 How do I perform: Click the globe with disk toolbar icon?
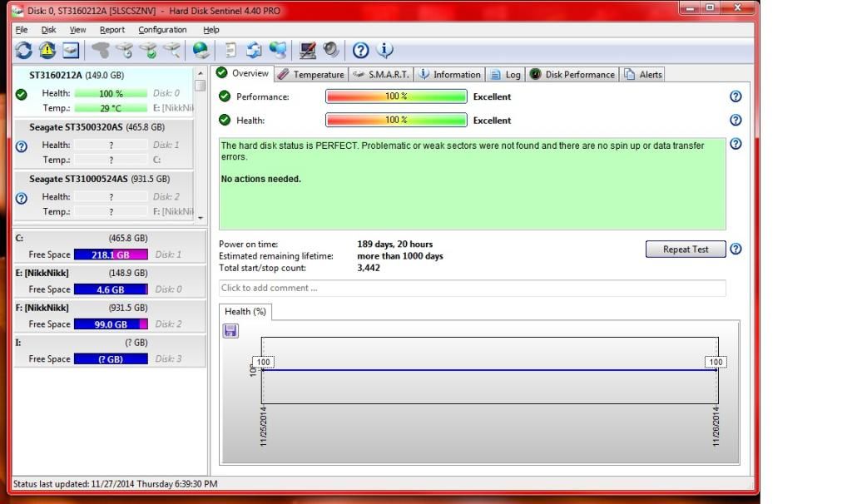coord(201,51)
